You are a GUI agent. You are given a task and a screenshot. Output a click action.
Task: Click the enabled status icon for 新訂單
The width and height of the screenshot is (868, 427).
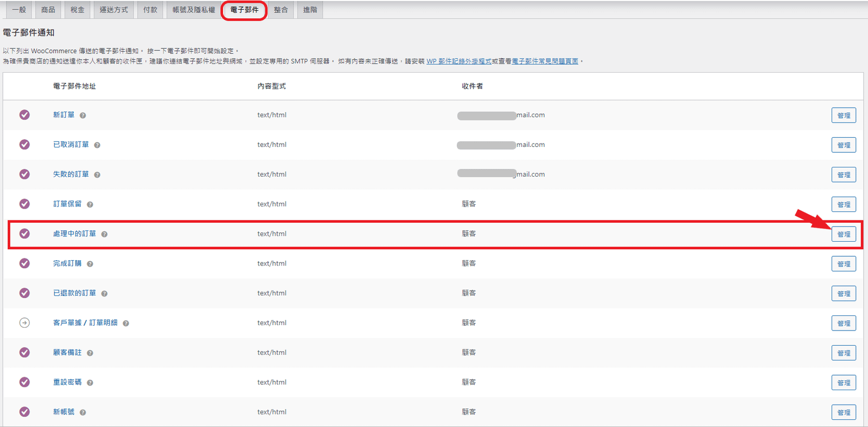pos(24,115)
